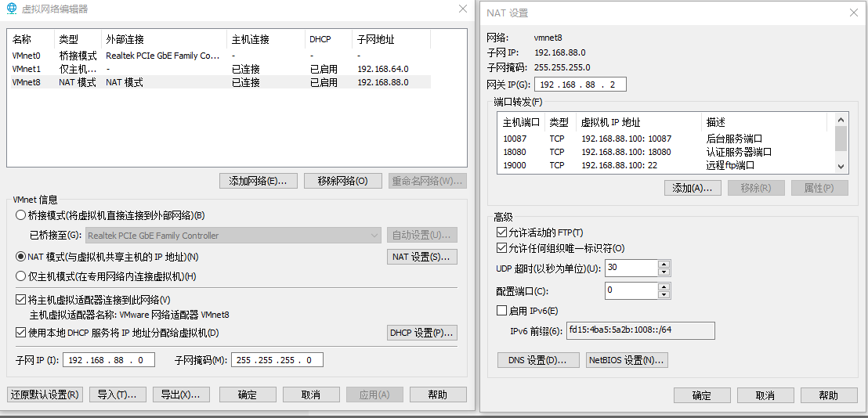
Task: Click 帮助 in NAT 设置 dialog
Action: pyautogui.click(x=828, y=395)
